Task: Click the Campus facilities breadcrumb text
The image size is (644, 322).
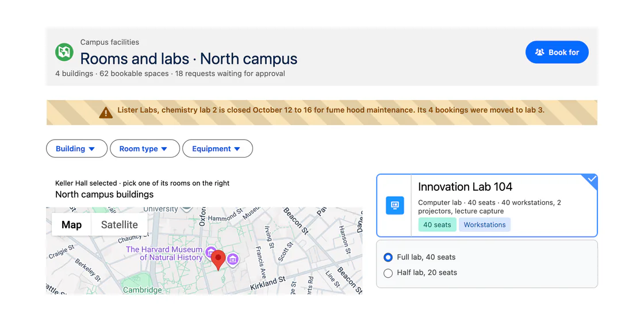Action: pos(110,42)
